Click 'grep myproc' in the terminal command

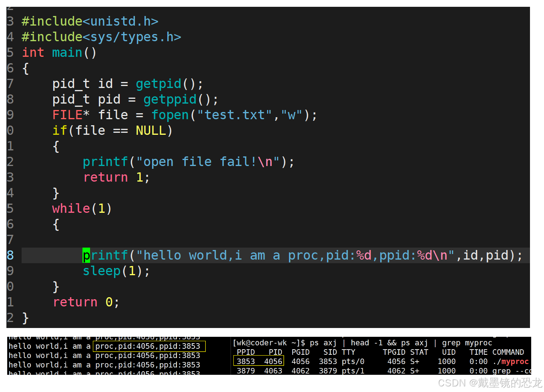coord(467,343)
